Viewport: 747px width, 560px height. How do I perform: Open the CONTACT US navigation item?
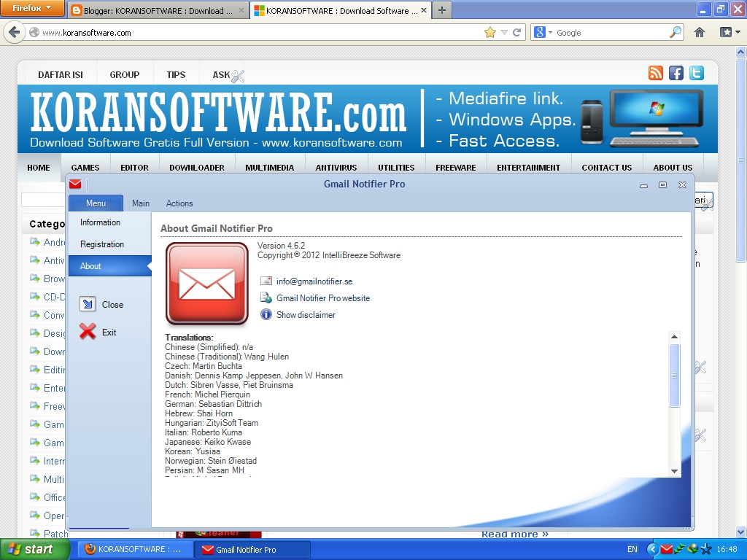click(606, 168)
